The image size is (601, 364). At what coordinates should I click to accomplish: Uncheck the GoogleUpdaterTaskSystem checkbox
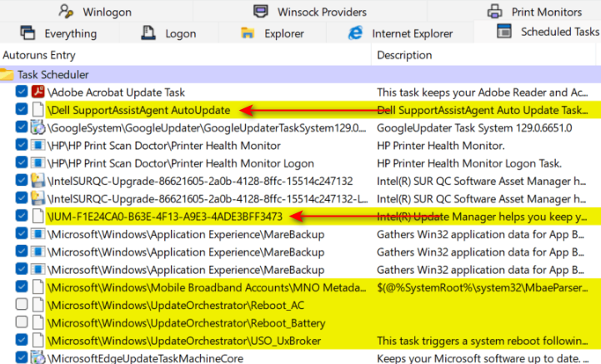tap(22, 127)
